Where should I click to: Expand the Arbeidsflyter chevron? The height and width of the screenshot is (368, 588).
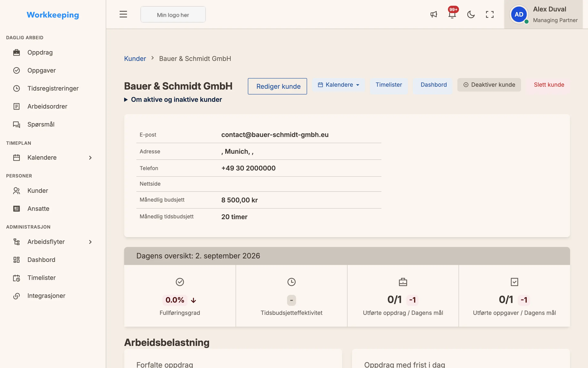click(x=90, y=242)
